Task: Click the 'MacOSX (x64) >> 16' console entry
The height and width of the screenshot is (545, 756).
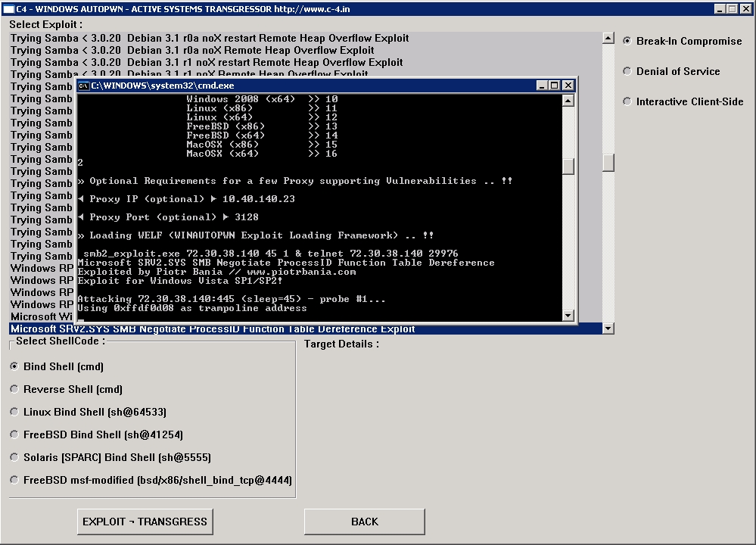Action: click(262, 154)
